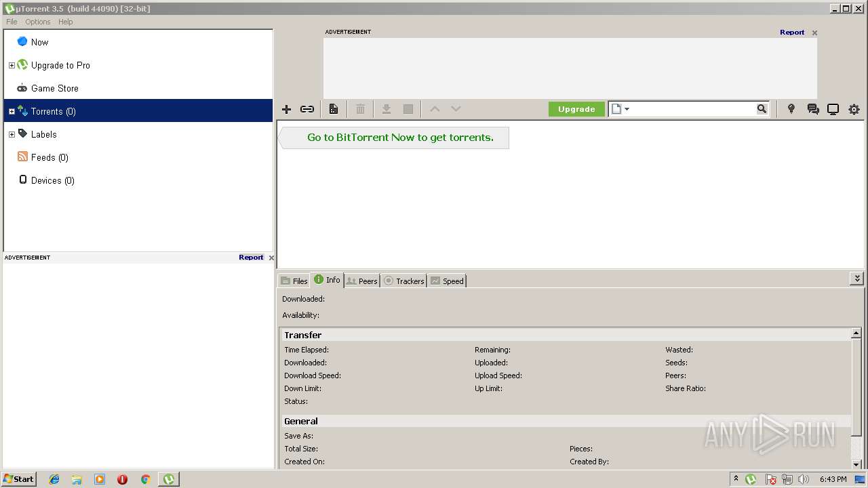The height and width of the screenshot is (488, 868).
Task: Click Add Torrent from URL link icon
Action: (307, 109)
